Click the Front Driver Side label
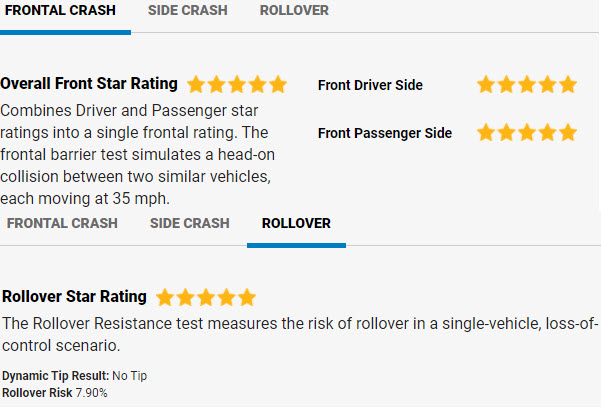Image resolution: width=601 pixels, height=408 pixels. 370,86
